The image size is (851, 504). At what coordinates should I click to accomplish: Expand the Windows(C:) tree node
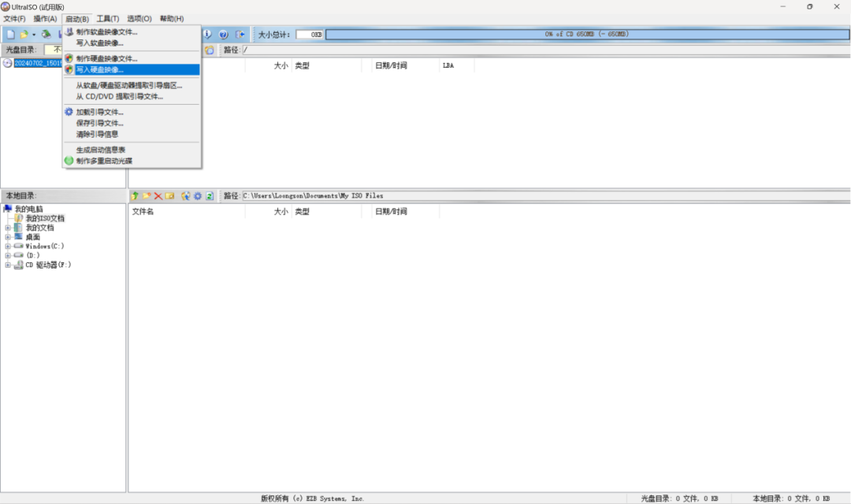pyautogui.click(x=8, y=246)
